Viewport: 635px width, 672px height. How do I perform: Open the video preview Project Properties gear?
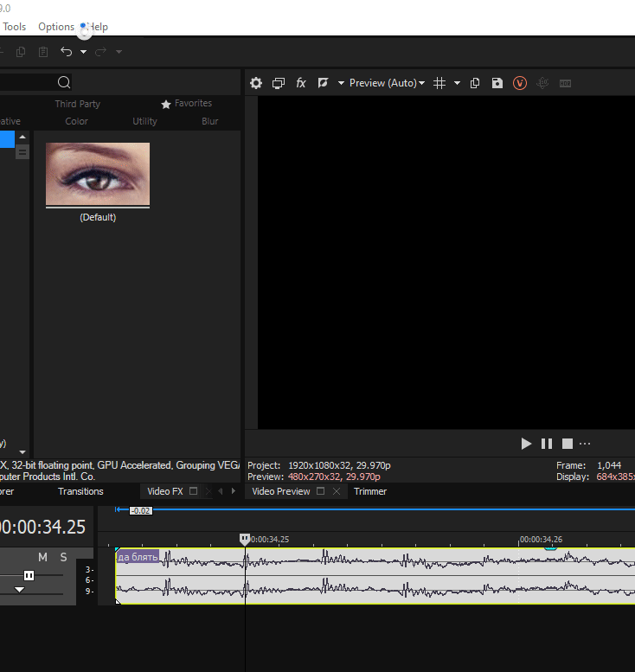click(x=256, y=83)
